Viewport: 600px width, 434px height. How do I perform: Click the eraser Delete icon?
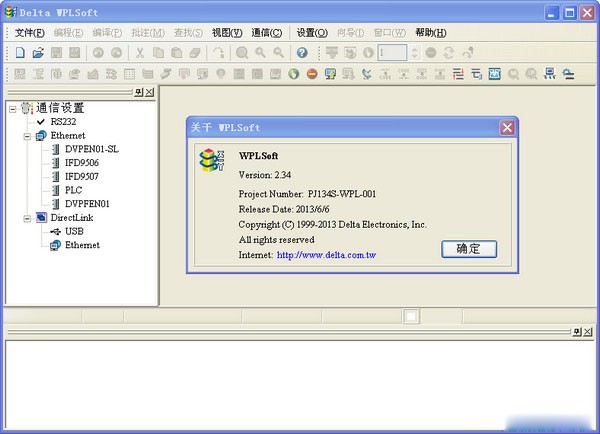195,52
